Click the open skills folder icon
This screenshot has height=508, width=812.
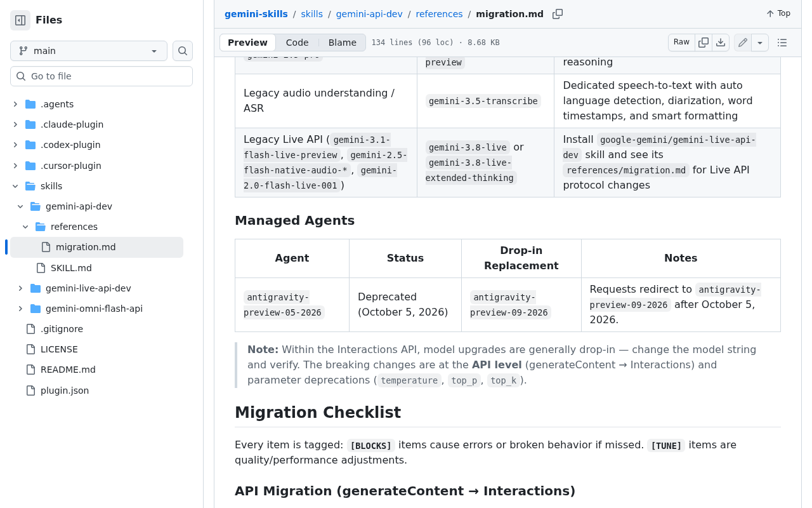pos(30,186)
